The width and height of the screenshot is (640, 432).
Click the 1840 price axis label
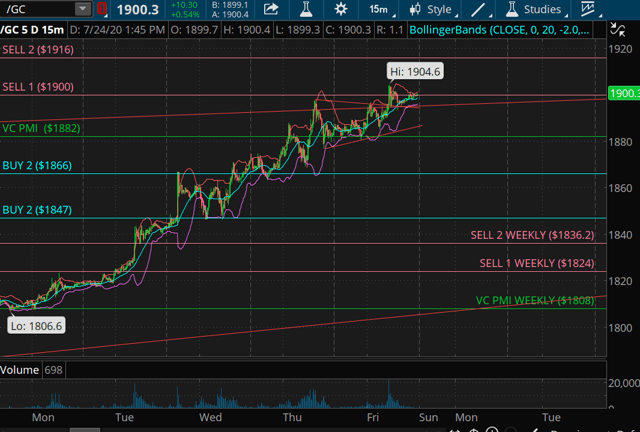[x=620, y=235]
